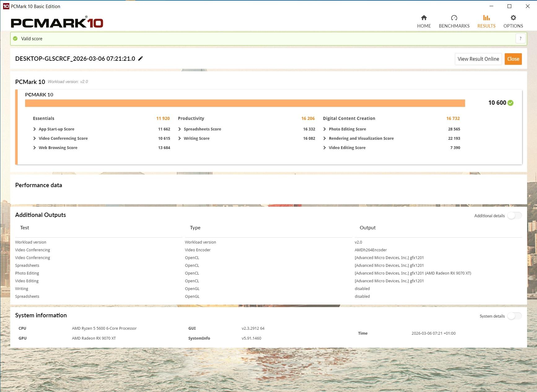Click the Video Editing score 7 390
Image resolution: width=537 pixels, height=392 pixels.
[x=455, y=148]
